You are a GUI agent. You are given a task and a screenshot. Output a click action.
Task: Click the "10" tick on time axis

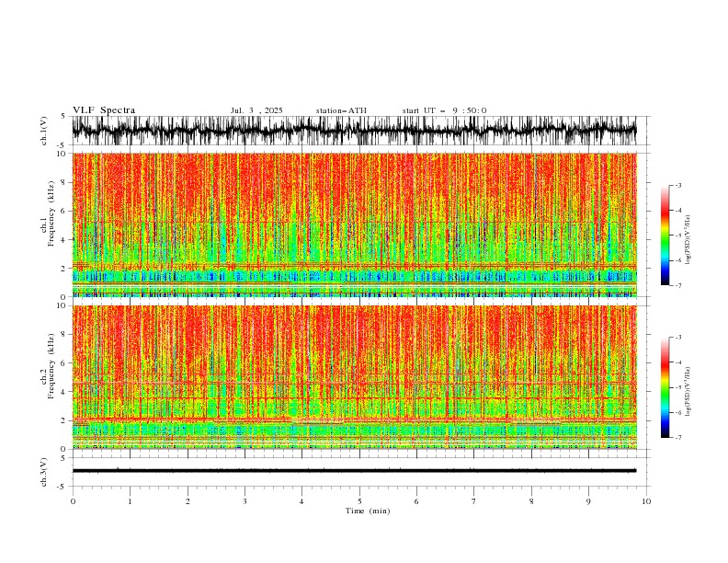pos(646,501)
